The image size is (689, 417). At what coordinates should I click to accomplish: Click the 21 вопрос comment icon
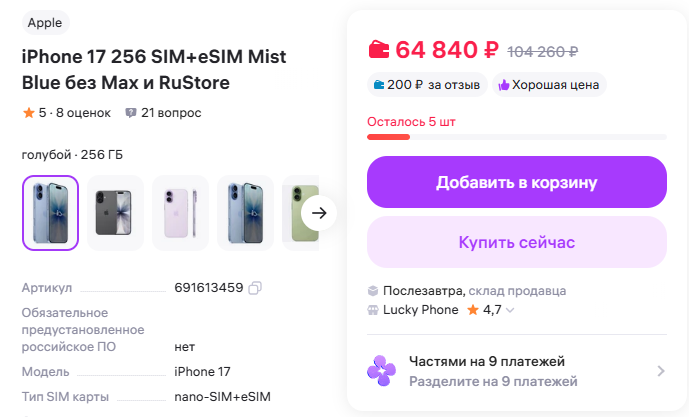(x=131, y=113)
